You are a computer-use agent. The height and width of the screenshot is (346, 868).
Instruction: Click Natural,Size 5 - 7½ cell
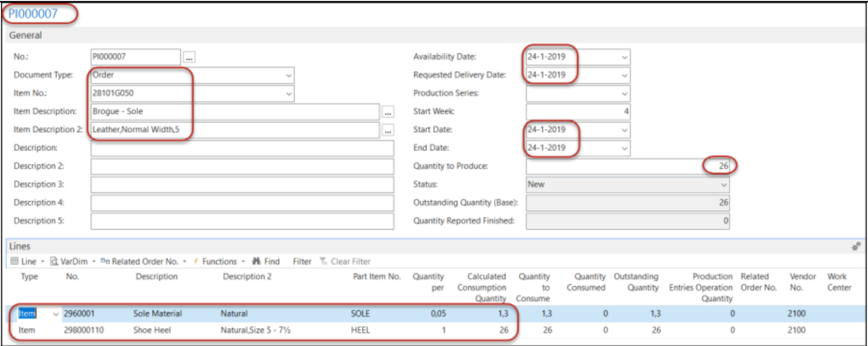(x=256, y=330)
